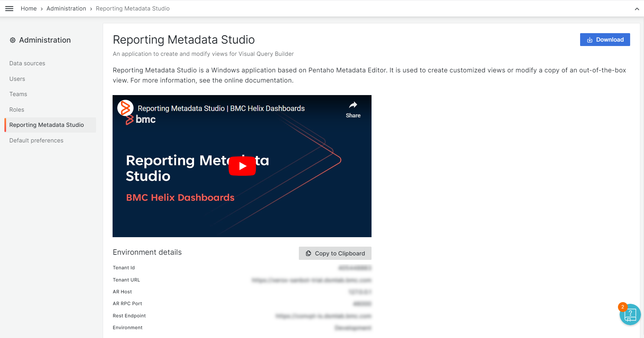Collapse the header with the top-right chevron

click(x=637, y=9)
